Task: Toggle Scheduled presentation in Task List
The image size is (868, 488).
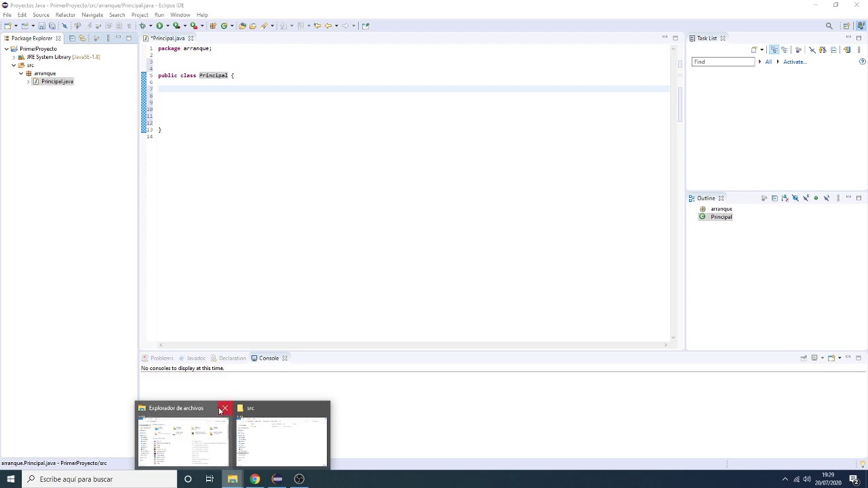Action: (x=785, y=49)
